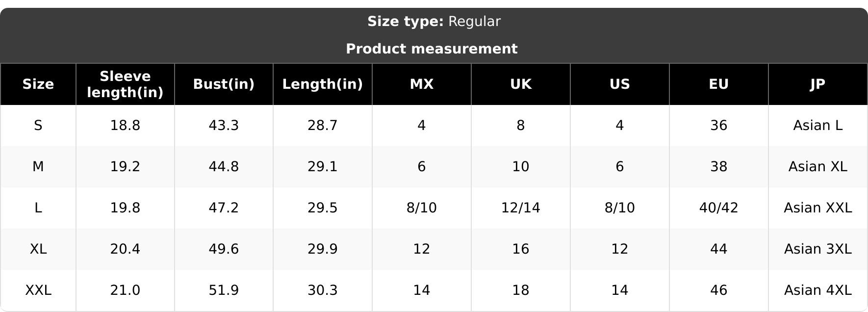Select the 30.3 length value
This screenshot has height=312, width=868.
pos(323,290)
